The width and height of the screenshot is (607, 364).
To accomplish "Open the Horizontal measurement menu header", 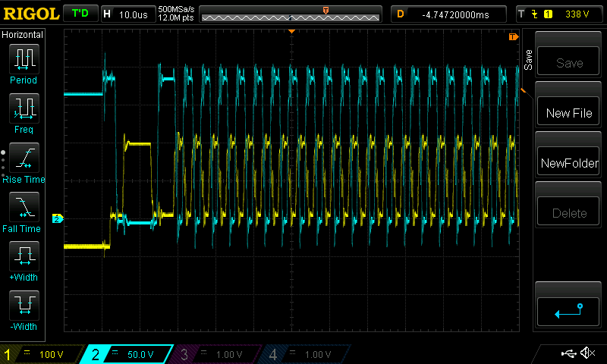I will coord(23,35).
